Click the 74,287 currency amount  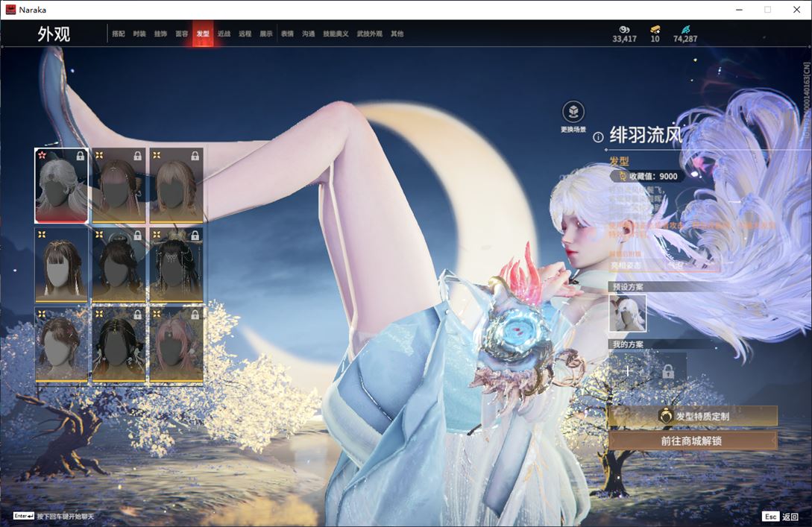point(685,39)
